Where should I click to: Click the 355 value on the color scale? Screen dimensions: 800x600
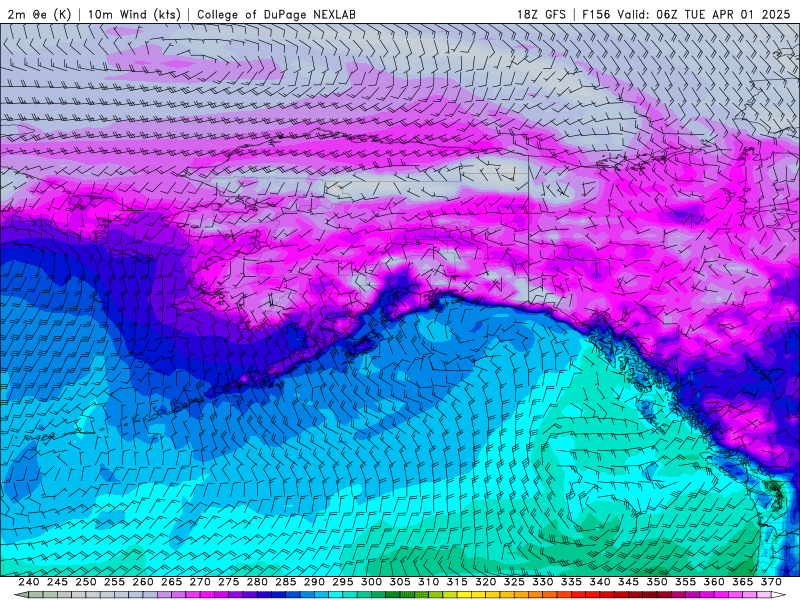tap(686, 582)
